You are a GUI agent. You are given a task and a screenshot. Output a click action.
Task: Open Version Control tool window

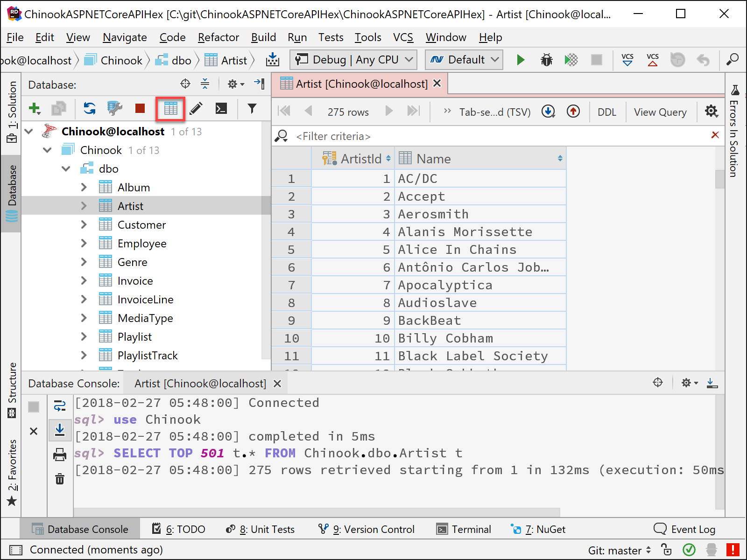click(x=366, y=529)
